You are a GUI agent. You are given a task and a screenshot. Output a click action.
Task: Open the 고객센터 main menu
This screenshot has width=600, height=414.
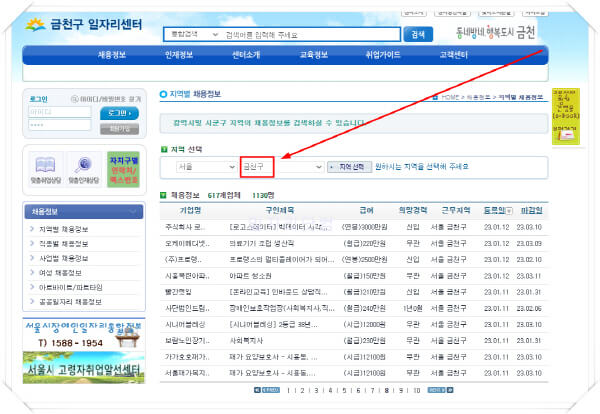(453, 55)
